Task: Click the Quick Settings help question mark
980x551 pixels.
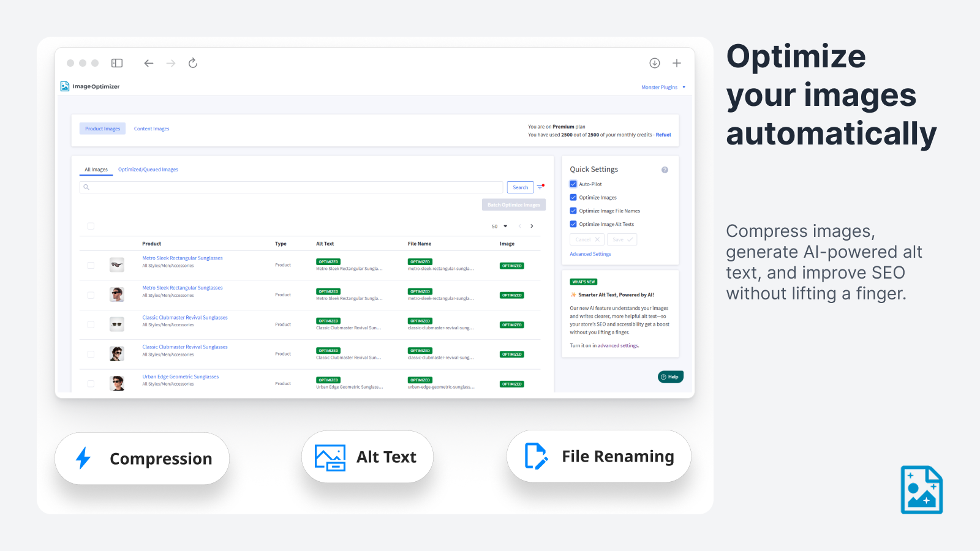Action: [665, 170]
